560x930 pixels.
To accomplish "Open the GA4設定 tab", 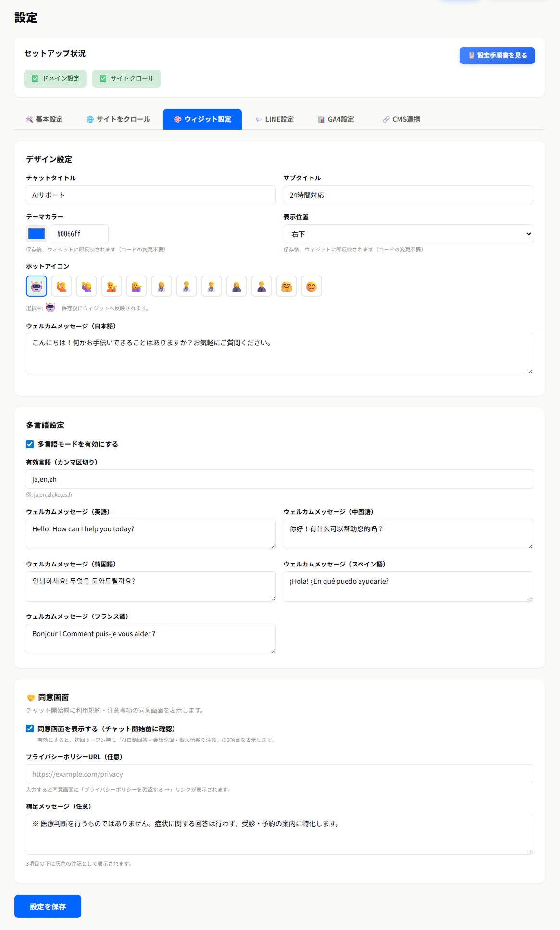I will click(x=336, y=119).
